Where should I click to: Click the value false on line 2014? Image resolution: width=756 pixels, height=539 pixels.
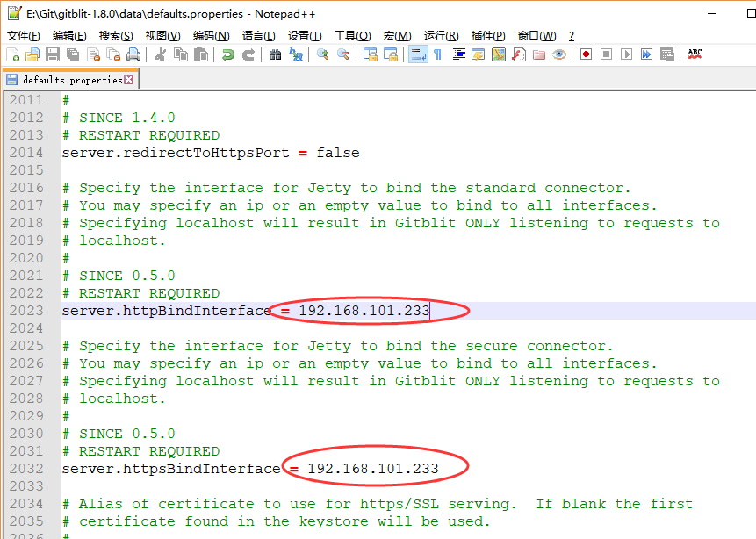click(x=338, y=153)
